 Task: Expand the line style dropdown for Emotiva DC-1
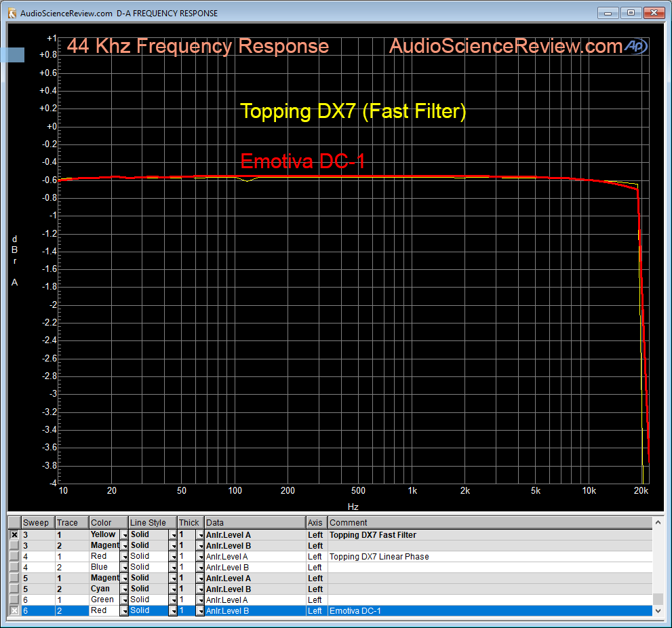pyautogui.click(x=173, y=611)
